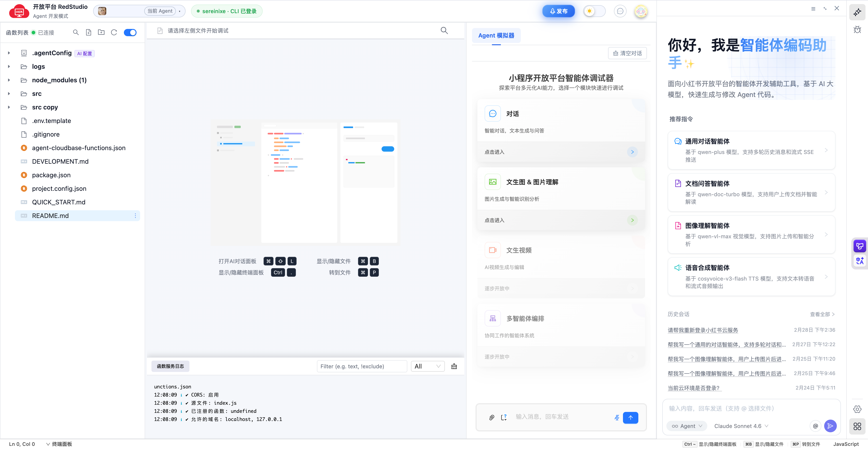Open the 通用对话智能体 recommended command
868x449 pixels.
pos(751,150)
